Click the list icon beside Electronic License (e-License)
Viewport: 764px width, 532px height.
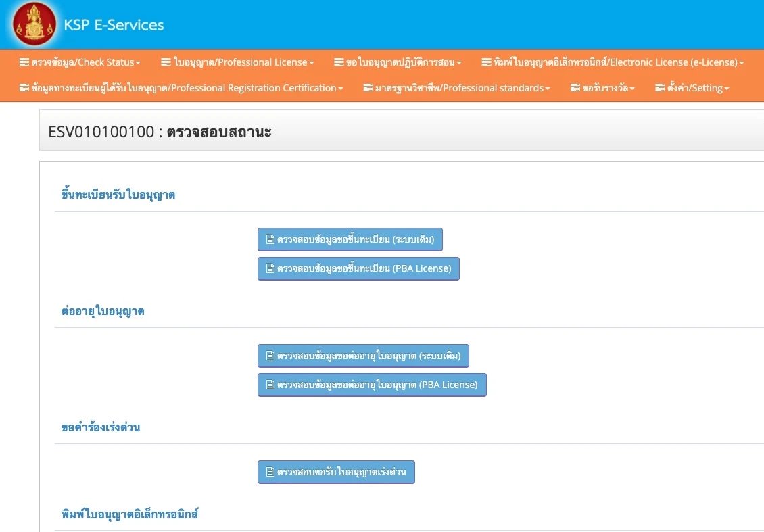coord(486,62)
